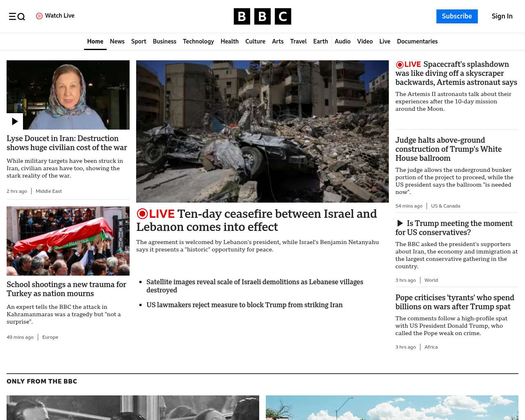Open the menu and search icon
525x420 pixels.
coord(17,16)
